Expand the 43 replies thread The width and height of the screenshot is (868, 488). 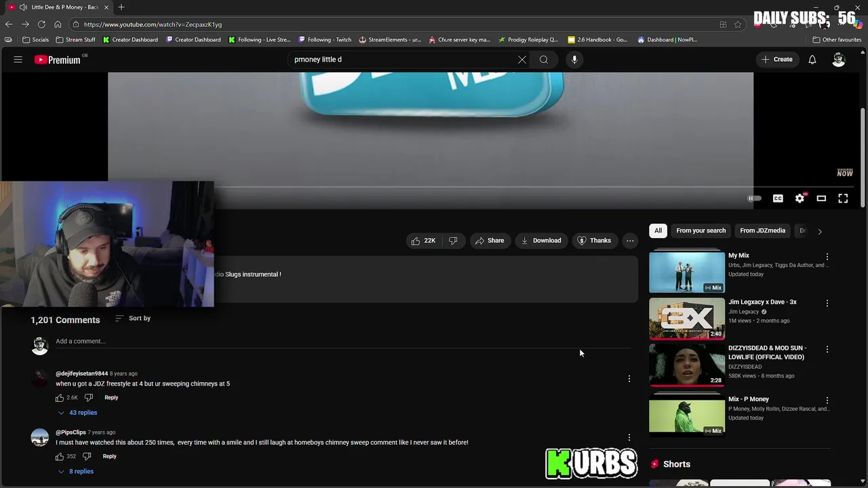pyautogui.click(x=77, y=413)
